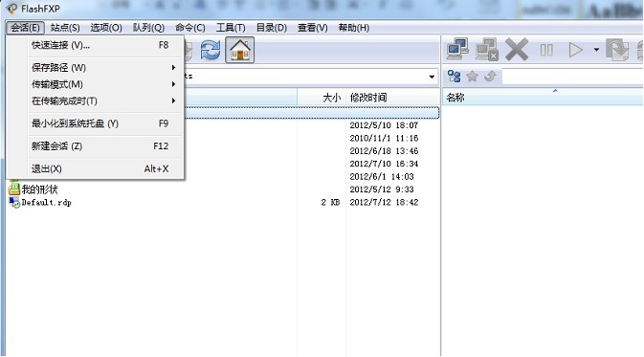Click the remote path input field
The height and width of the screenshot is (357, 644).
(x=572, y=77)
